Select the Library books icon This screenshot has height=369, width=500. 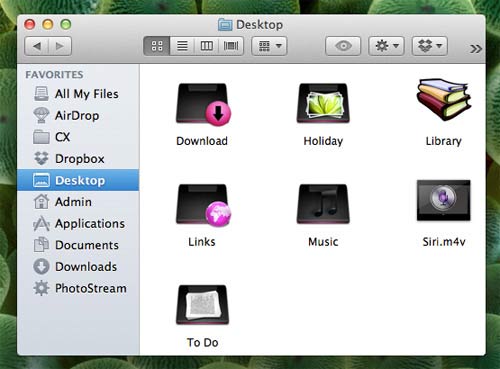(444, 100)
